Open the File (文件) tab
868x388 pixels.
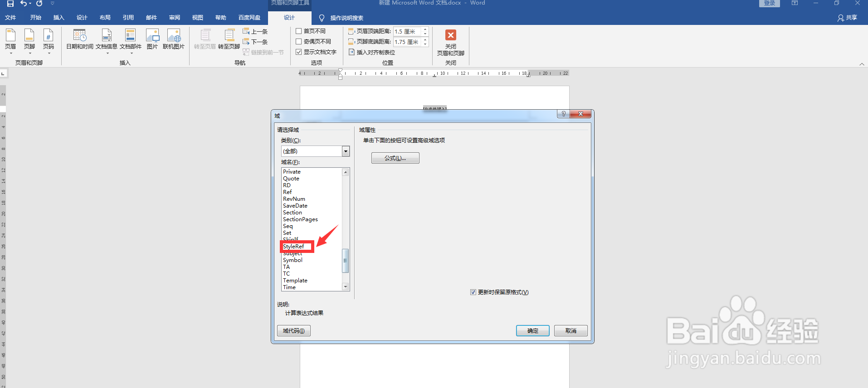[x=10, y=18]
